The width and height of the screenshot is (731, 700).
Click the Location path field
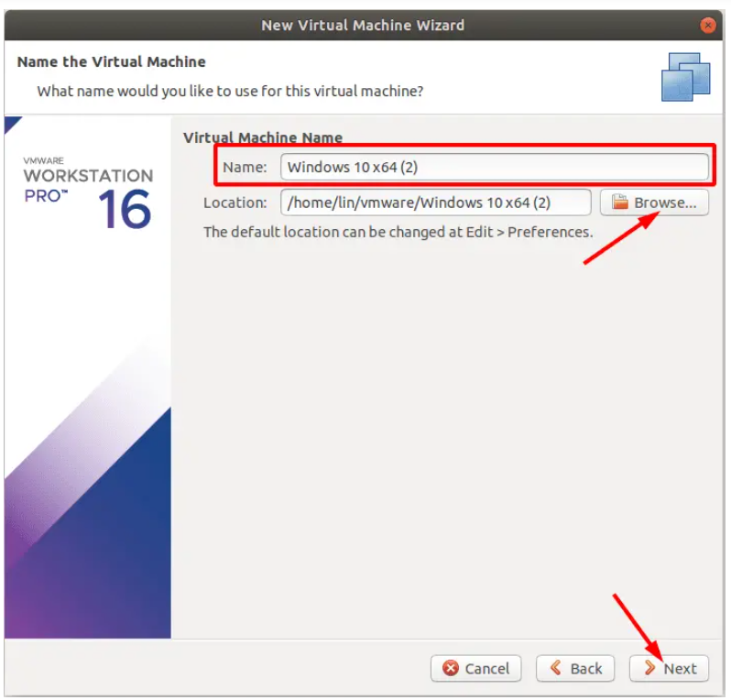point(435,202)
